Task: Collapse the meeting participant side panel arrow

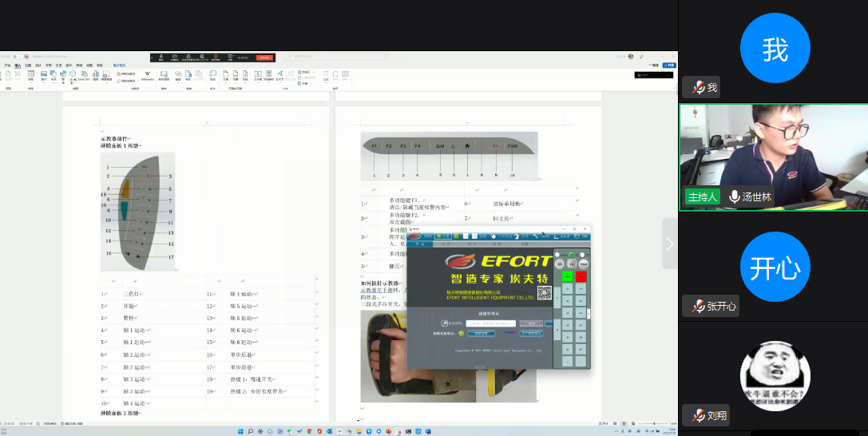Action: (669, 244)
